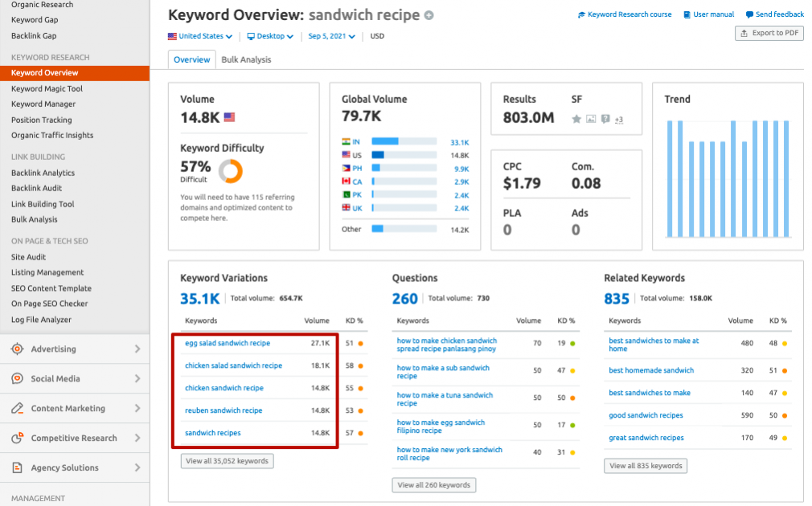Screen dimensions: 812x506
Task: Expand the Advertising section chevron
Action: click(137, 349)
